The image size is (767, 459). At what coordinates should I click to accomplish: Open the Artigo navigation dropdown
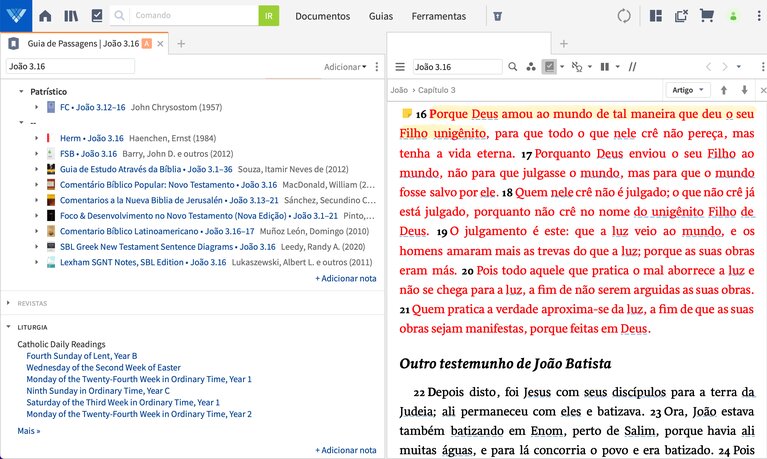coord(688,90)
